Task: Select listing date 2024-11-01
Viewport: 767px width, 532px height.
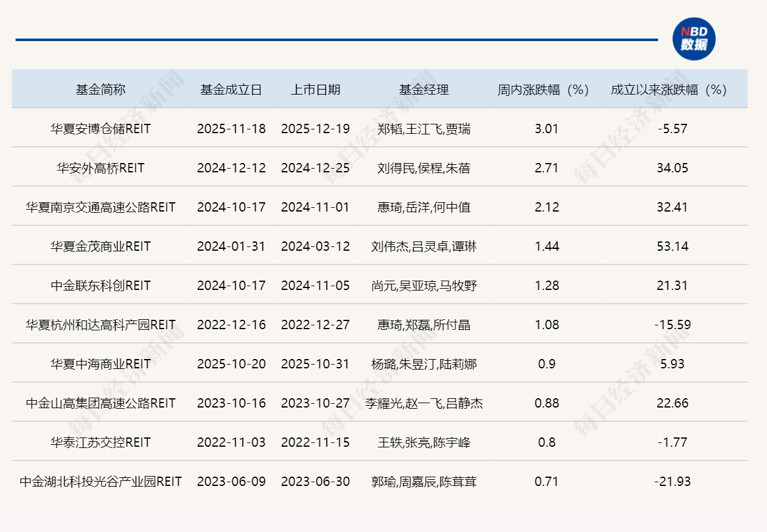Action: (315, 207)
